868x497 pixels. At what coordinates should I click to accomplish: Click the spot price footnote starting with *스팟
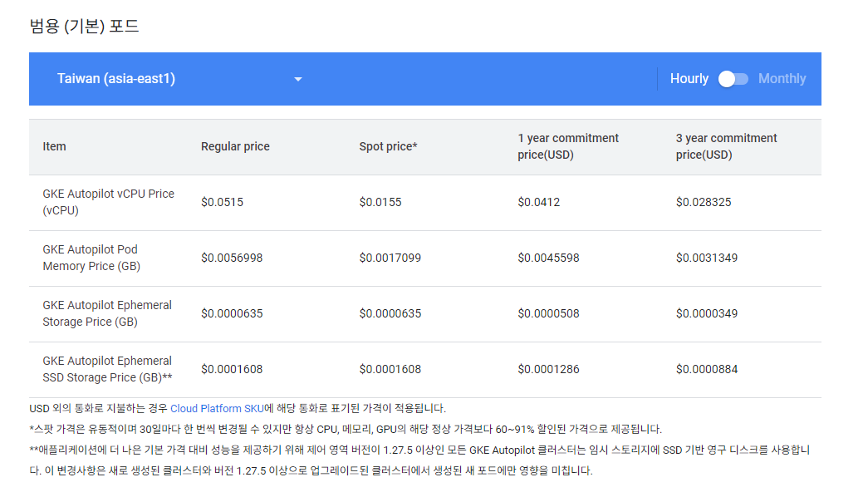(346, 430)
